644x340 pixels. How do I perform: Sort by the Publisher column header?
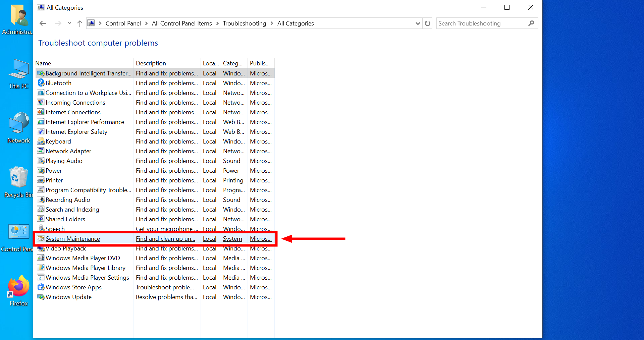point(261,63)
